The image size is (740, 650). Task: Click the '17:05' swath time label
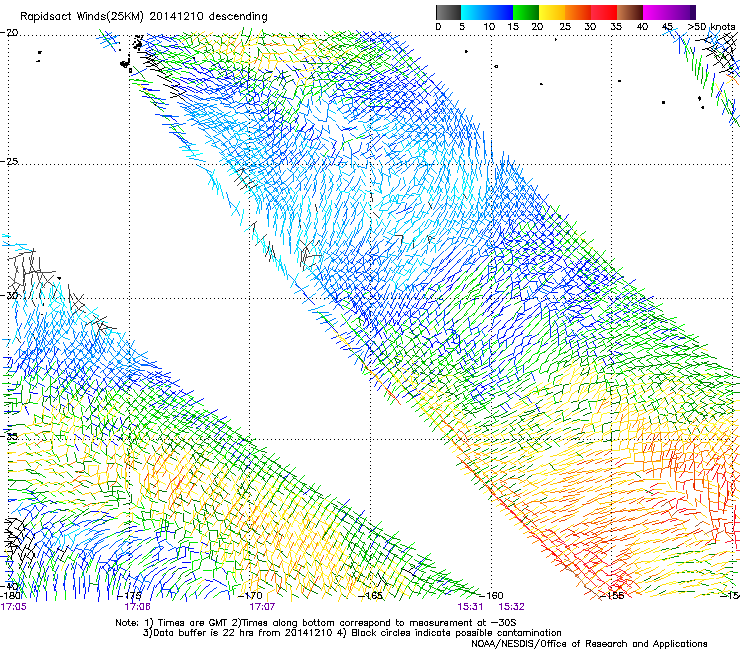click(14, 607)
